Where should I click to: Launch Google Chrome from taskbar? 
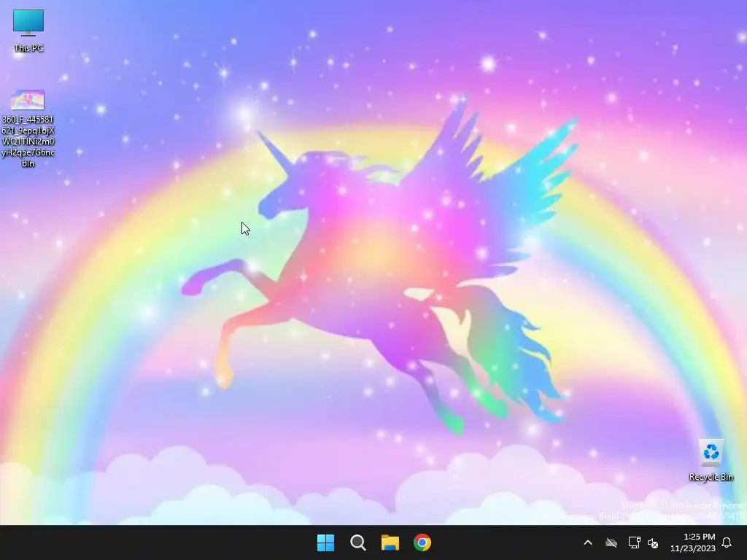[422, 542]
